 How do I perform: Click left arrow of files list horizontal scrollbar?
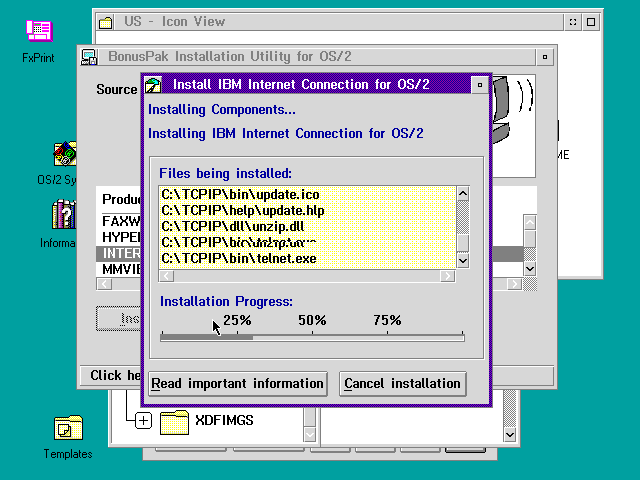(166, 276)
